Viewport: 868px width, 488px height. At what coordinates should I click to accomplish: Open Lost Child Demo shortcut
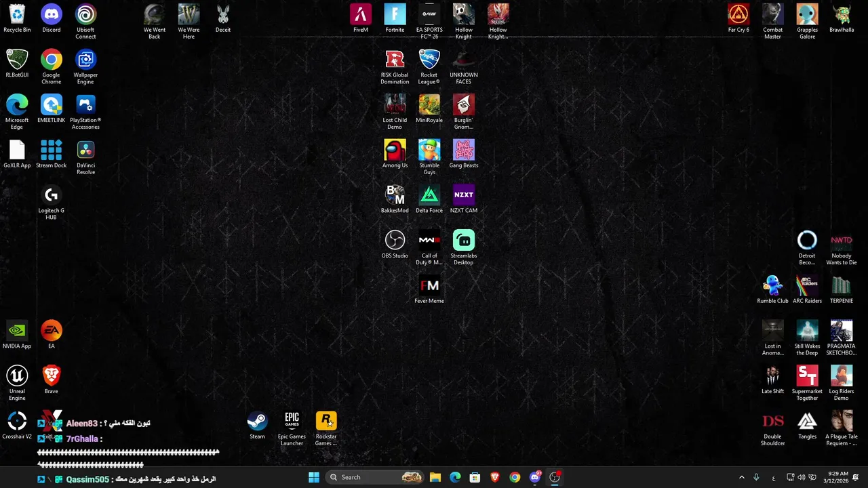(x=395, y=113)
